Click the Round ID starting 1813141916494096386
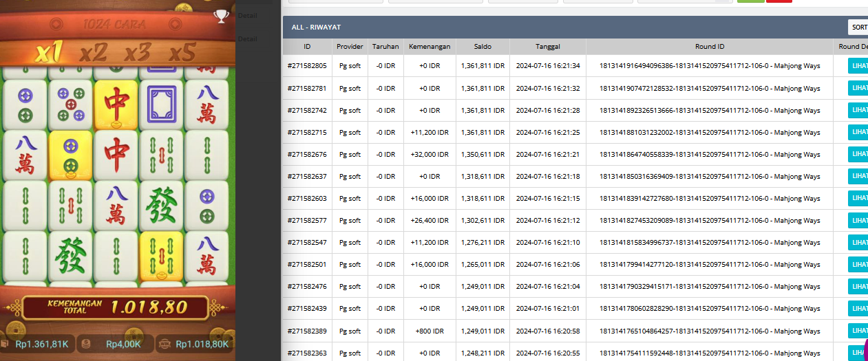The height and width of the screenshot is (361, 868). 710,67
